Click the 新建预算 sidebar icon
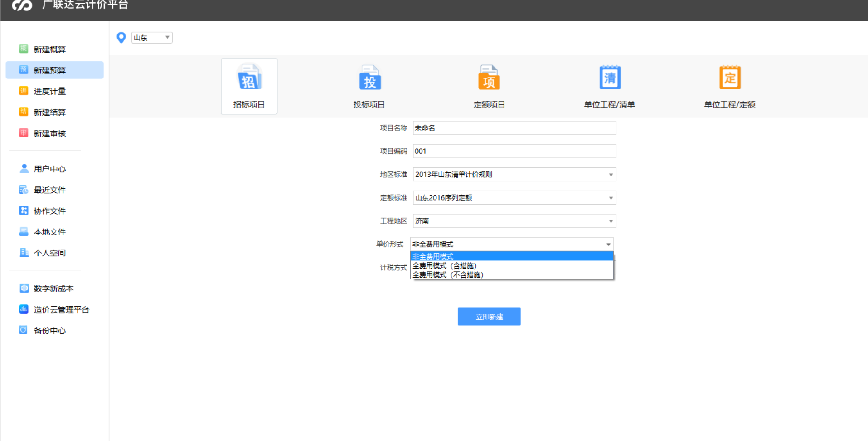 pos(24,69)
